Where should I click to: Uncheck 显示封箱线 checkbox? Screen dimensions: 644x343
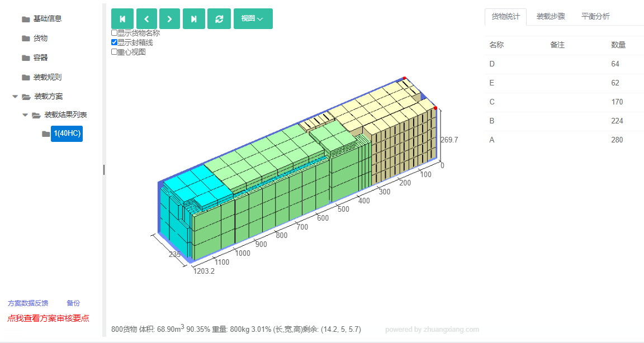114,42
